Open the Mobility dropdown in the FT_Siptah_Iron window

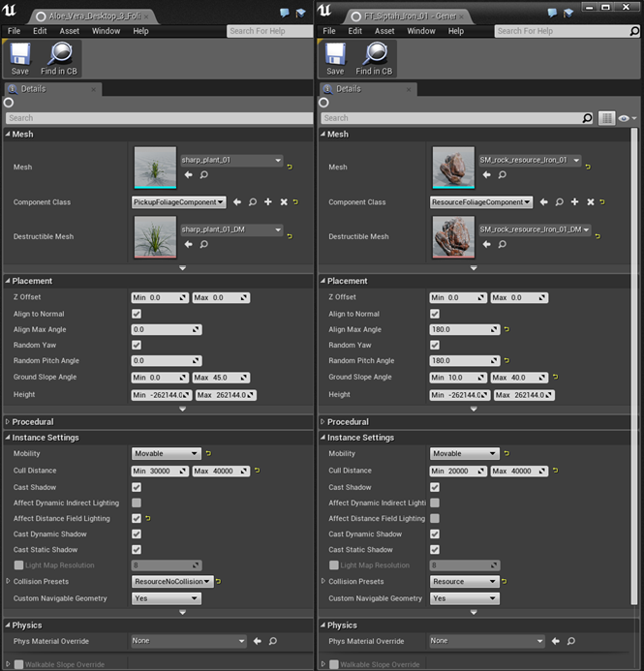pyautogui.click(x=465, y=453)
